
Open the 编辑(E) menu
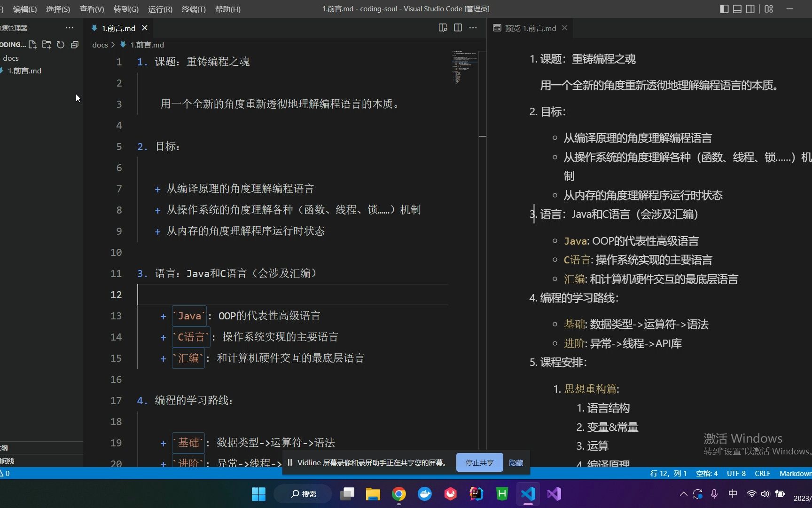25,9
